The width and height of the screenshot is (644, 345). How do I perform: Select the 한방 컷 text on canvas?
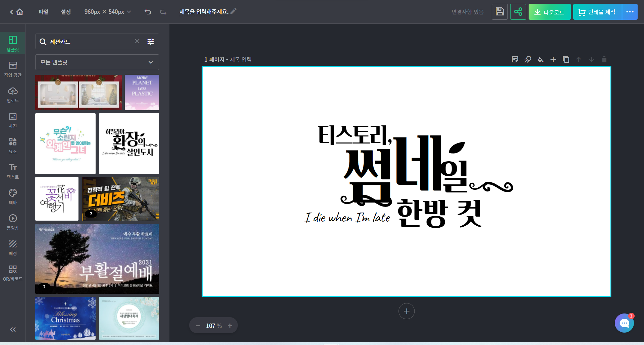pyautogui.click(x=439, y=214)
